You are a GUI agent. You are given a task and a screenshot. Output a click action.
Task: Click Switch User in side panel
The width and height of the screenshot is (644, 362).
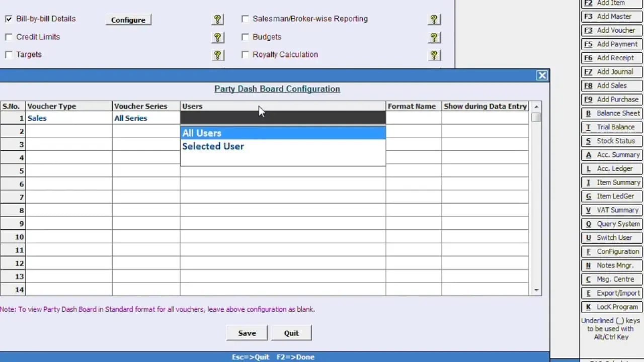click(x=611, y=238)
